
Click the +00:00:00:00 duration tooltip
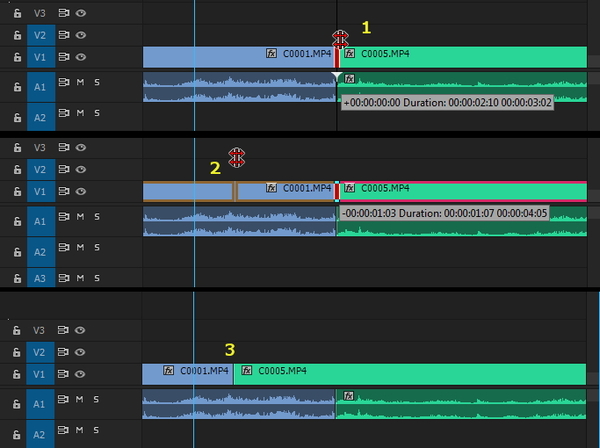(x=447, y=103)
